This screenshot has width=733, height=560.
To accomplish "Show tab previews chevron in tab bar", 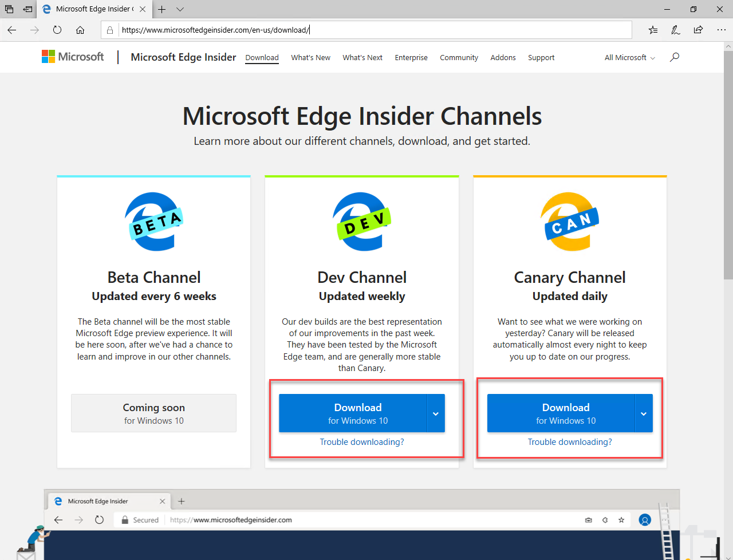I will 180,9.
